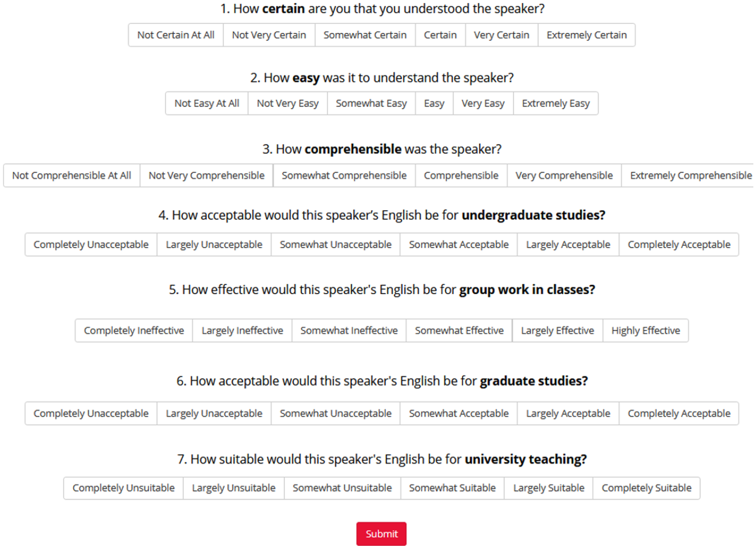Choose 'Completely Unsuitable' for university teaching
The width and height of the screenshot is (756, 549).
pyautogui.click(x=124, y=488)
